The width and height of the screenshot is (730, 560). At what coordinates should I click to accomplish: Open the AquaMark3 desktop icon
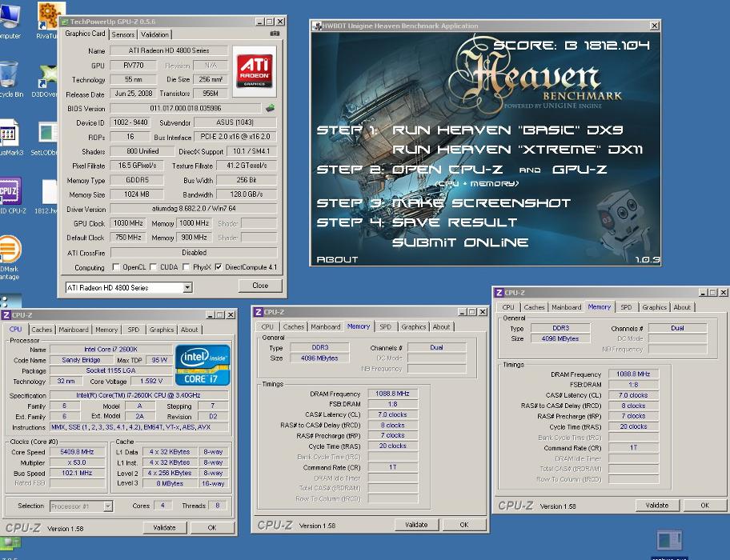[x=10, y=138]
